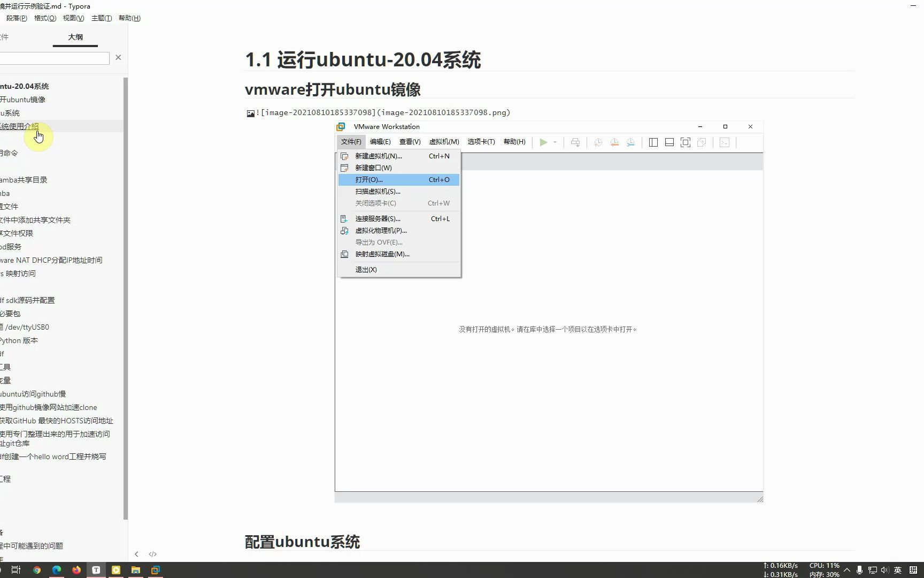Screen dimensions: 924x578
Task: Choose 扫描虚拟机(S)... menu entry
Action: (x=399, y=192)
